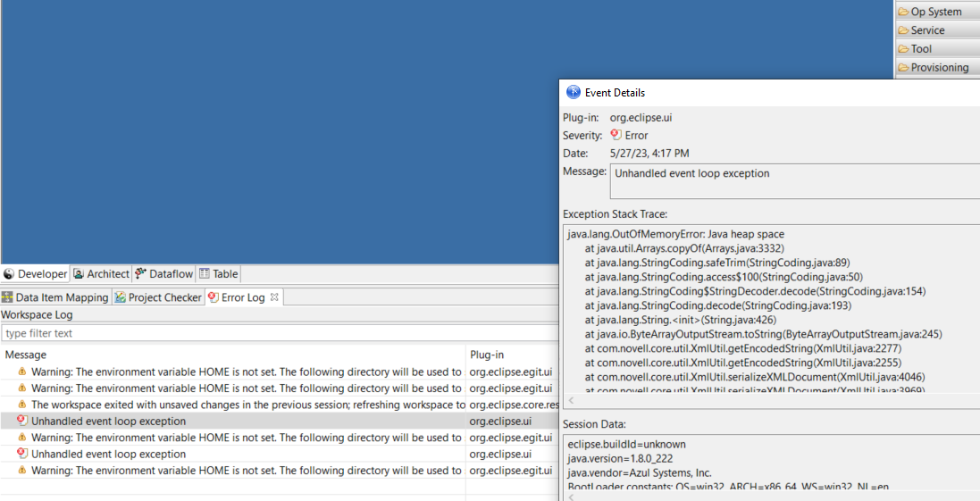
Task: Click the Project Checker view icon
Action: [x=120, y=297]
